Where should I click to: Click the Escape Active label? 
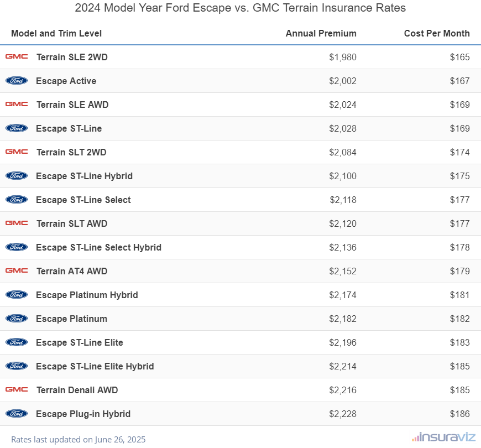[x=66, y=81]
